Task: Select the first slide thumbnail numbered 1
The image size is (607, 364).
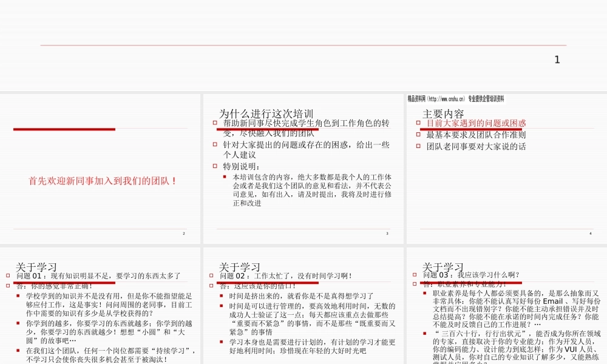Action: pos(303,45)
